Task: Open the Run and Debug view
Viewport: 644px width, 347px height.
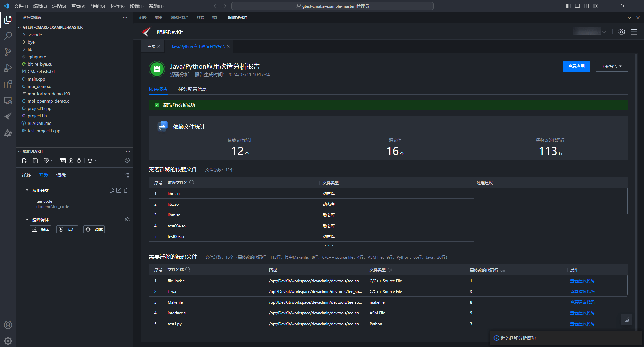Action: (8, 68)
